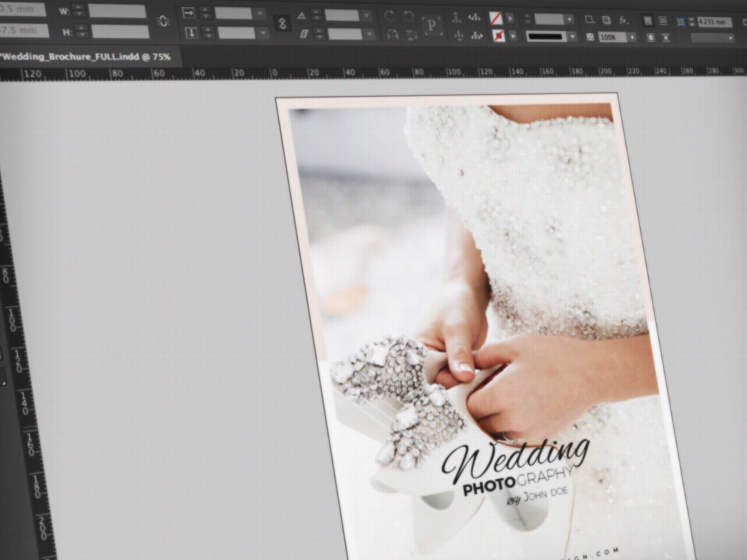Screen dimensions: 747x560
Task: Open the fx object effects menu
Action: (x=624, y=21)
